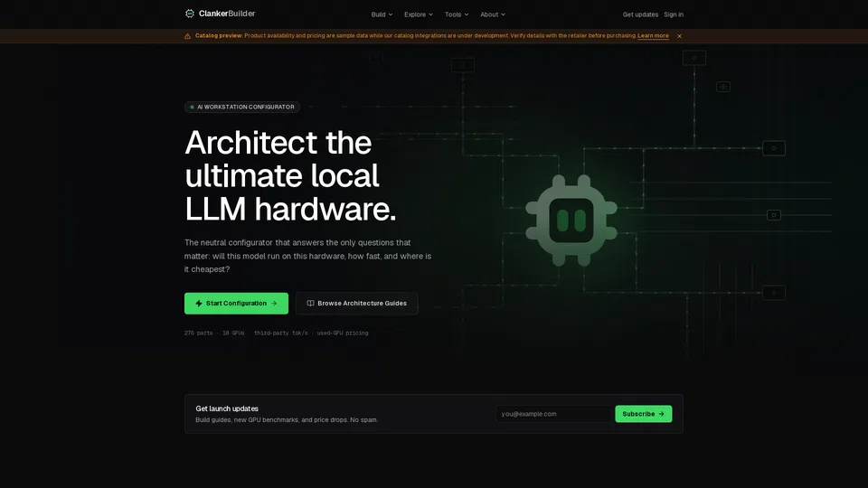
Task: Click the Subscribe button
Action: click(643, 414)
